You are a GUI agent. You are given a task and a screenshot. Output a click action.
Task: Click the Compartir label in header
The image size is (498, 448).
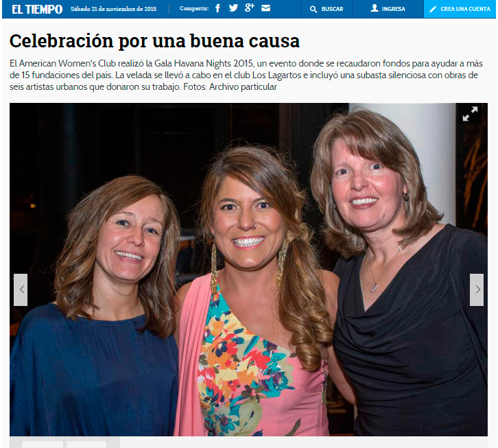click(194, 9)
